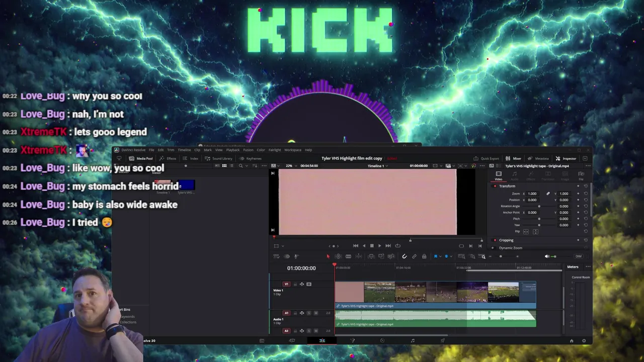Click the Flip vertical icon
Image resolution: width=644 pixels, height=362 pixels.
(x=535, y=232)
